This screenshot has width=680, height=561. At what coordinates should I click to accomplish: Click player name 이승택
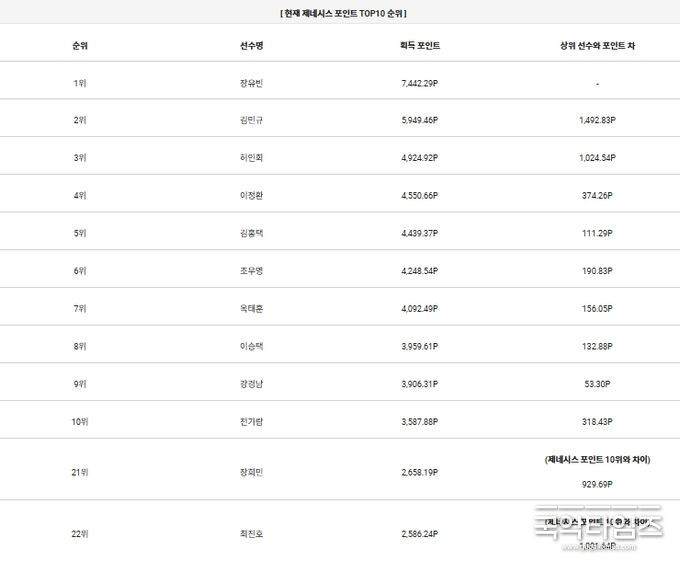pos(252,346)
